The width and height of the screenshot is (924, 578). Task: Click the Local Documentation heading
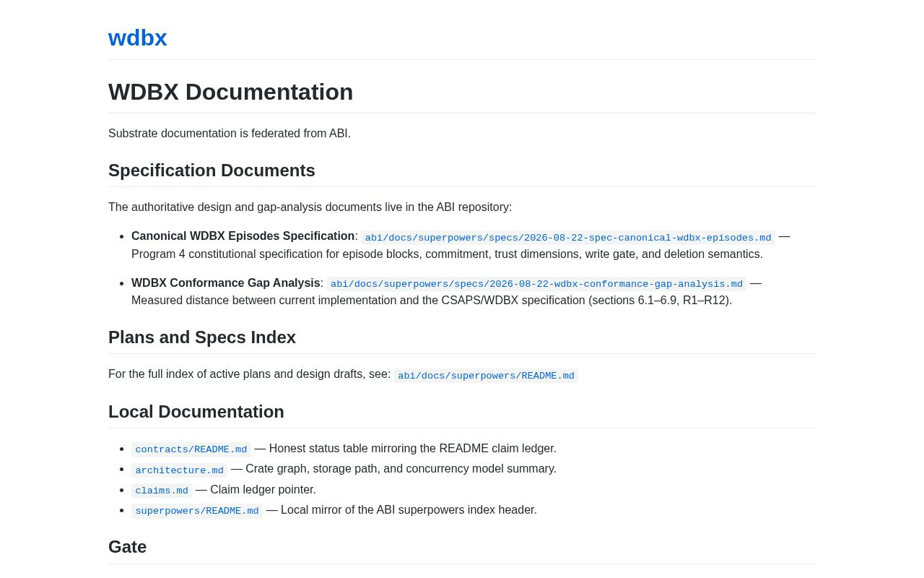(196, 412)
